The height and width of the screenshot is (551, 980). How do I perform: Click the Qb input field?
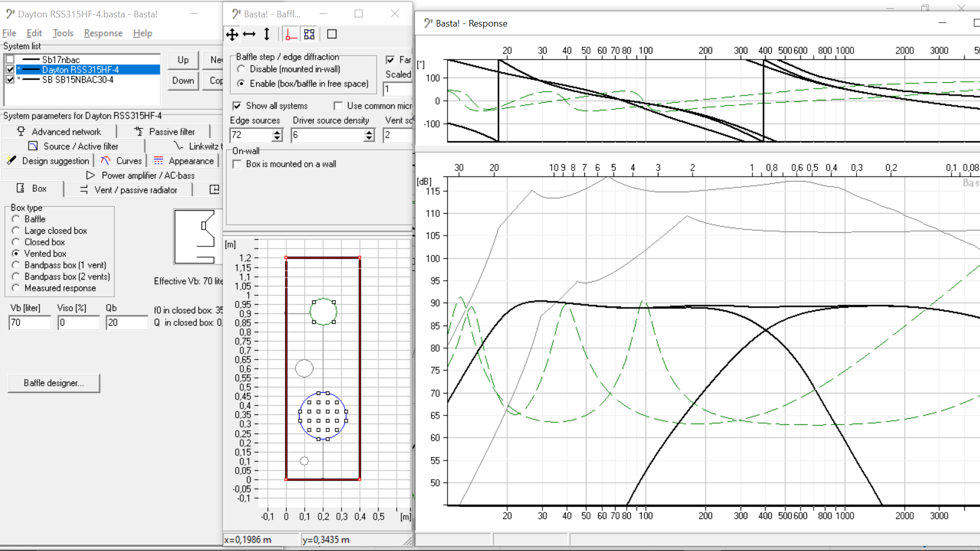[127, 322]
